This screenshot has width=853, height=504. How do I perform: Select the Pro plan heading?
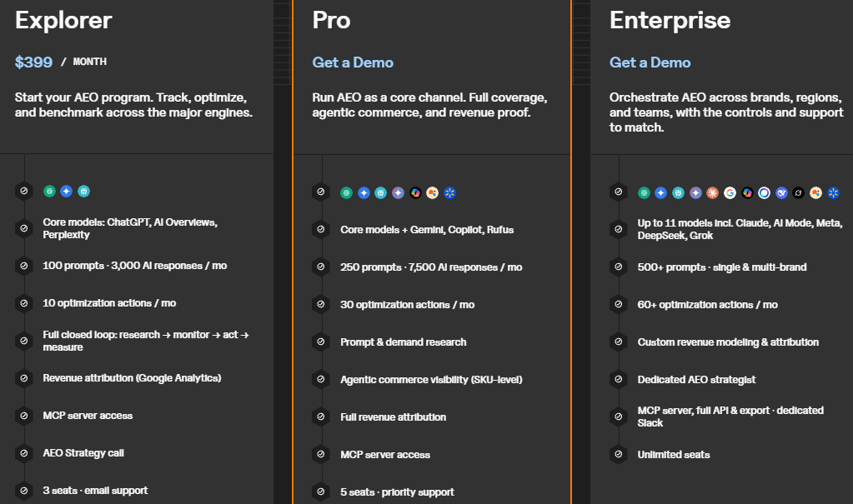pos(331,21)
